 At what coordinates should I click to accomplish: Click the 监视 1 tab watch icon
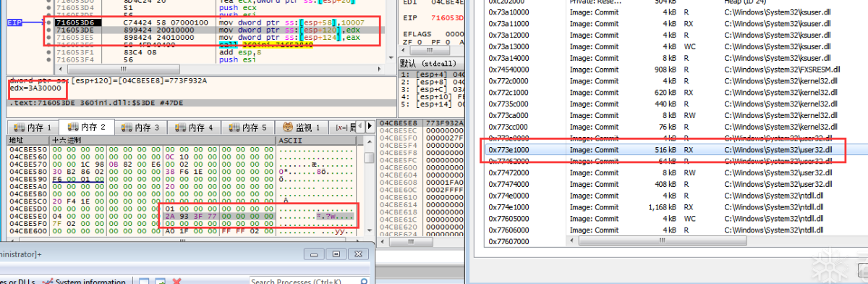coord(288,128)
